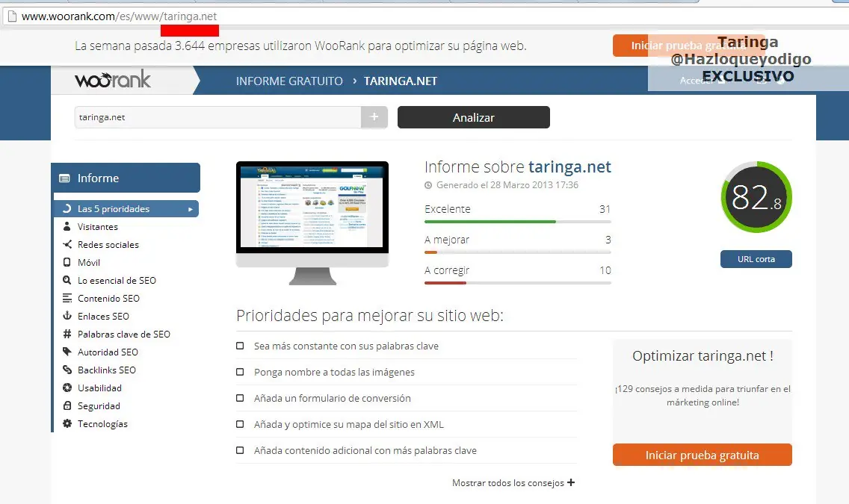Click the clock icon beside generation date

pos(428,185)
